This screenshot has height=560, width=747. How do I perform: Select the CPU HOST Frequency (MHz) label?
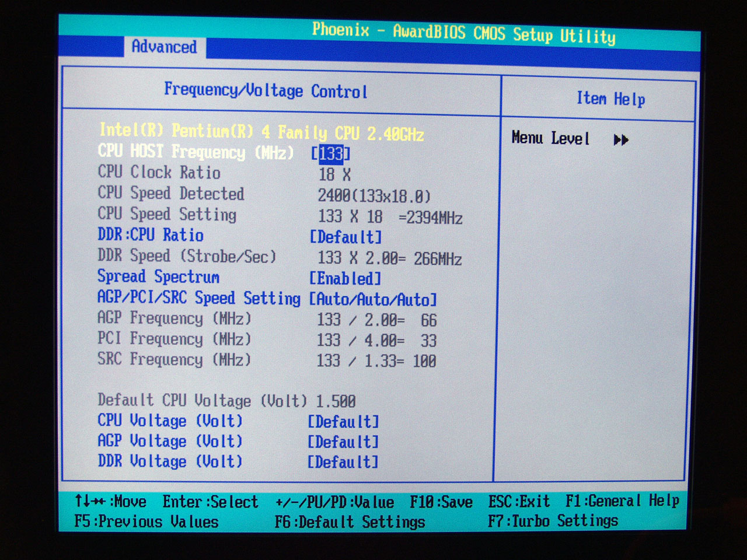(x=196, y=152)
